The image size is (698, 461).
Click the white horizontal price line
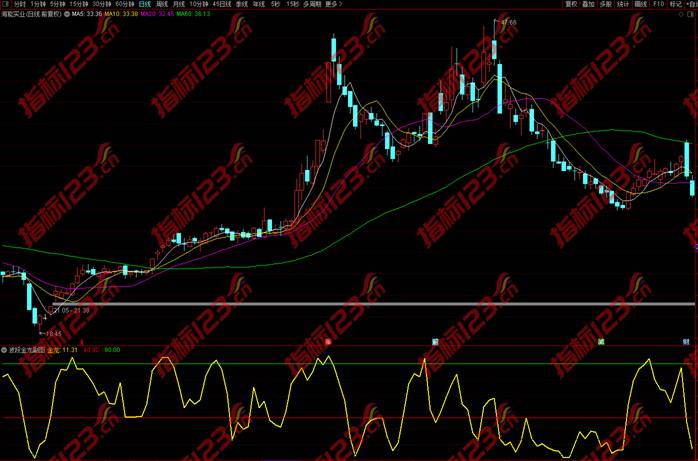click(374, 304)
